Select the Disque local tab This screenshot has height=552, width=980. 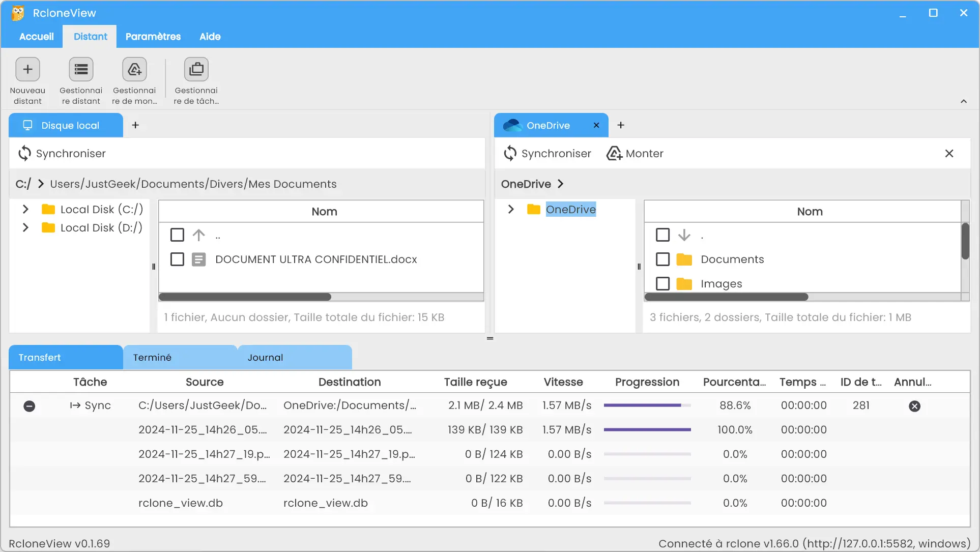(x=66, y=125)
